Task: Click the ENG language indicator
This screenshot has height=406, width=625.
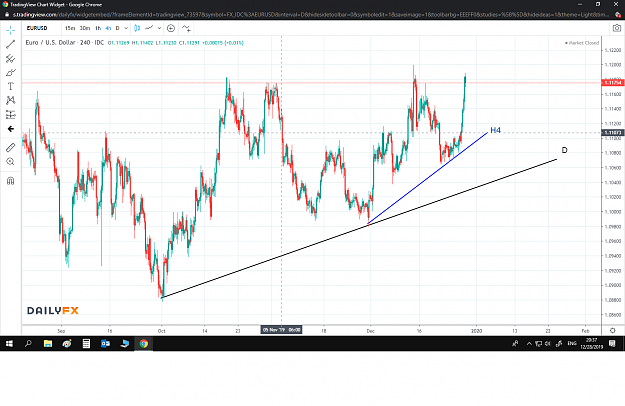Action: tap(572, 343)
